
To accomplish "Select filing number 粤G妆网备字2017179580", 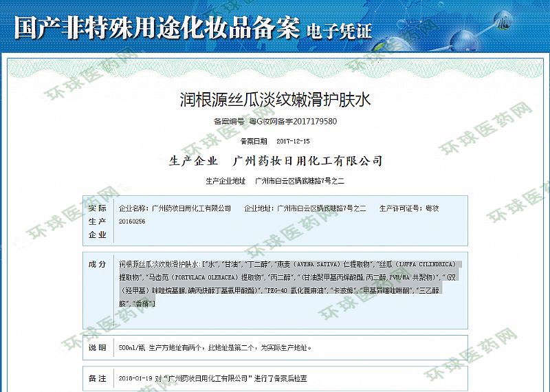I will point(292,122).
